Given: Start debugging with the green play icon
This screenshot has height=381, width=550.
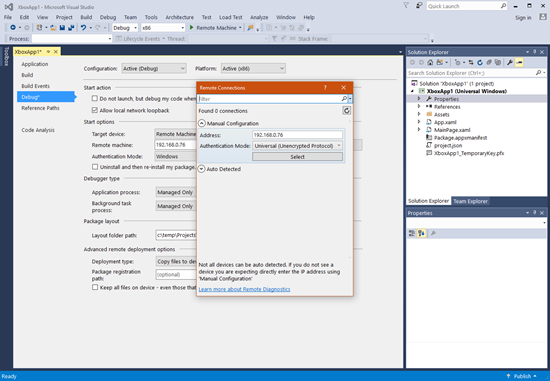Looking at the screenshot, I should point(192,27).
